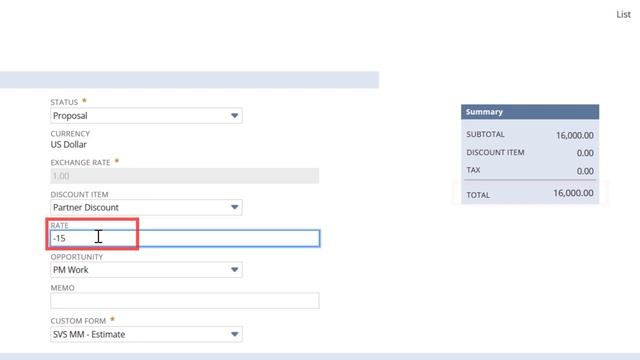Click the TAX label in Summary

(x=473, y=170)
